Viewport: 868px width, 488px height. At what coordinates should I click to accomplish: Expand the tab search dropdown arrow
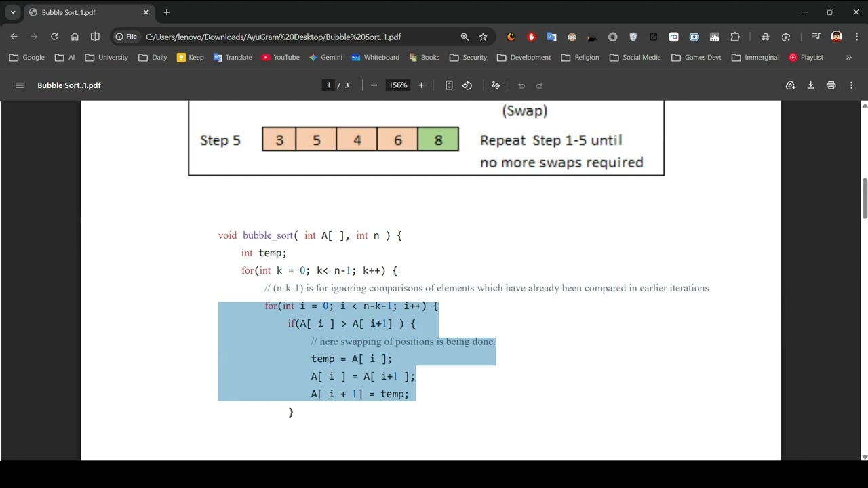pyautogui.click(x=13, y=12)
